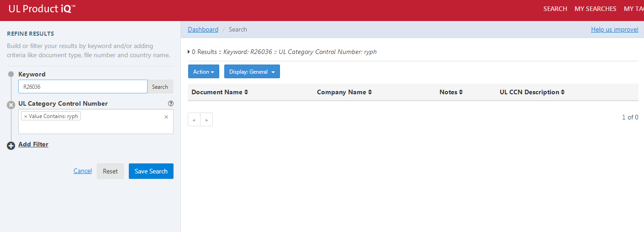Click the Add Filter link
This screenshot has width=644, height=232.
coord(33,144)
